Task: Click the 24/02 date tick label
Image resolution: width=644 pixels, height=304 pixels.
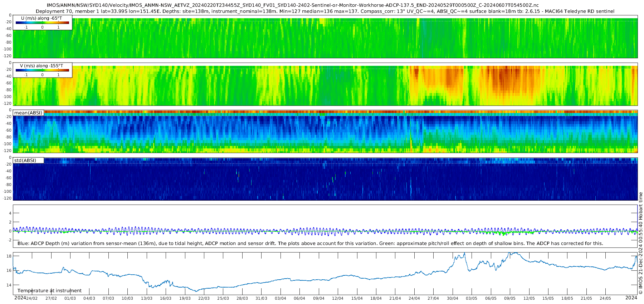Action: (x=32, y=298)
